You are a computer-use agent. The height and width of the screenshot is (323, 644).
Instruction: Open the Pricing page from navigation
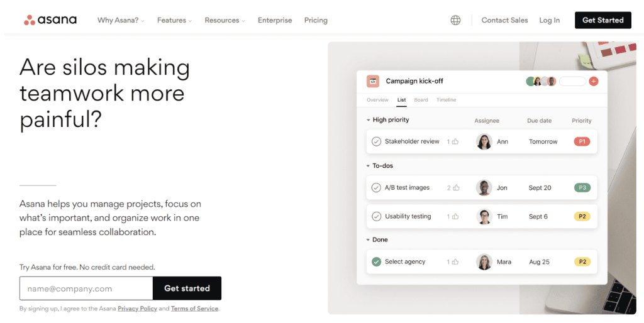click(x=316, y=20)
